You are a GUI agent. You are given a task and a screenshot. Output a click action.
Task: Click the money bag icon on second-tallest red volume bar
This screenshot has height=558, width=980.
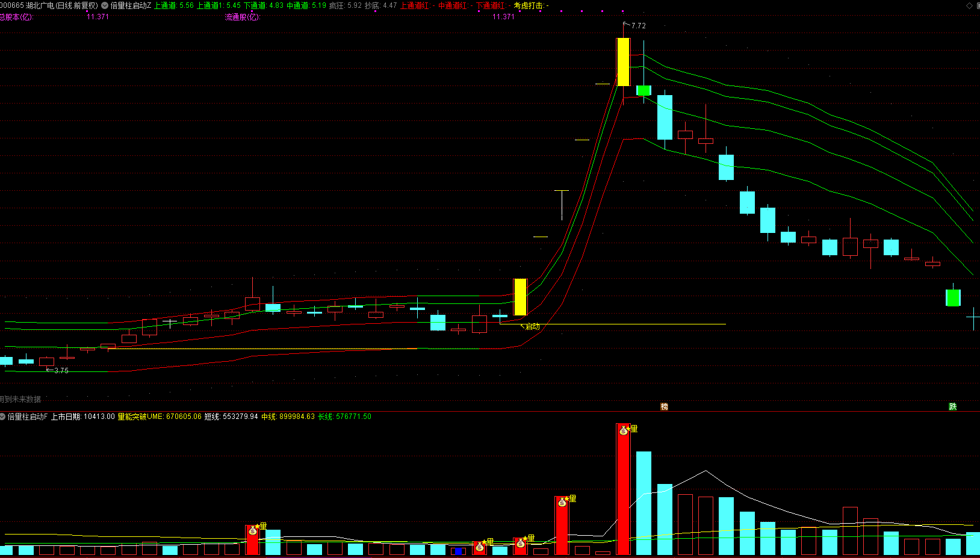pos(562,502)
